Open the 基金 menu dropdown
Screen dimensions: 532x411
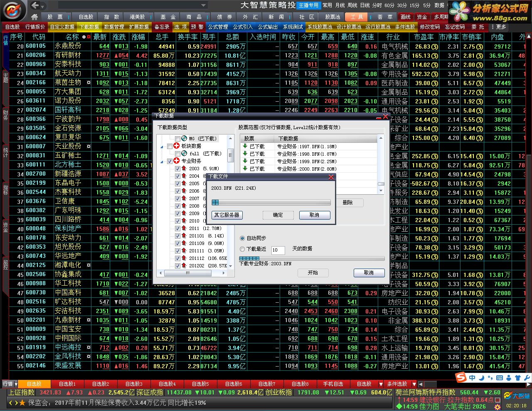pos(168,17)
